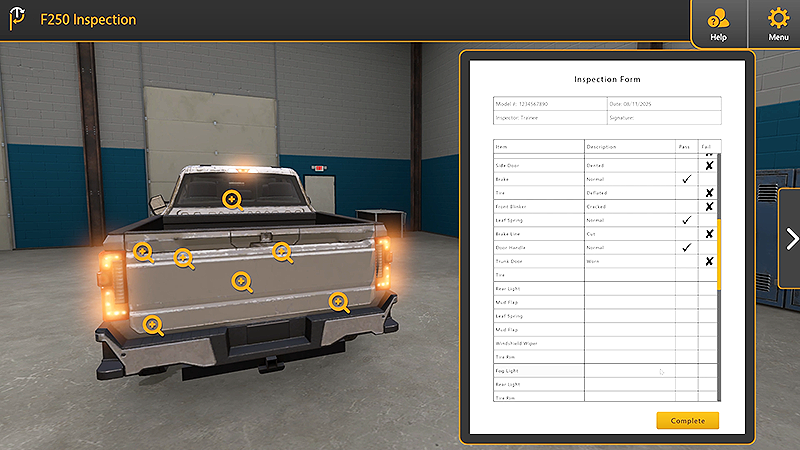Select the magnifier at the tailgate center
This screenshot has width=800, height=450.
point(241,281)
